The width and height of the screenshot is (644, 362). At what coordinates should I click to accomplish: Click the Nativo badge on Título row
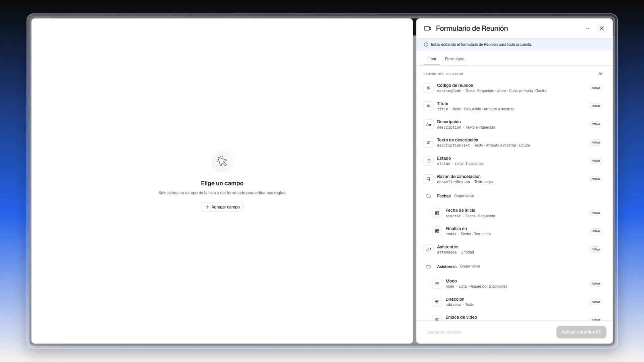[595, 106]
